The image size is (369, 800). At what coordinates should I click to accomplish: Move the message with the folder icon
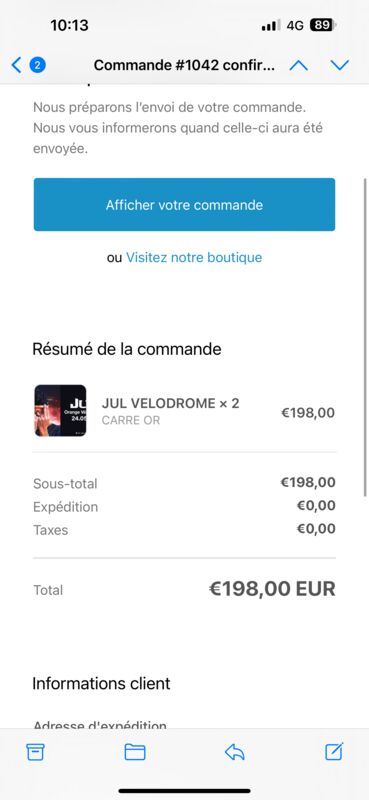coord(135,752)
